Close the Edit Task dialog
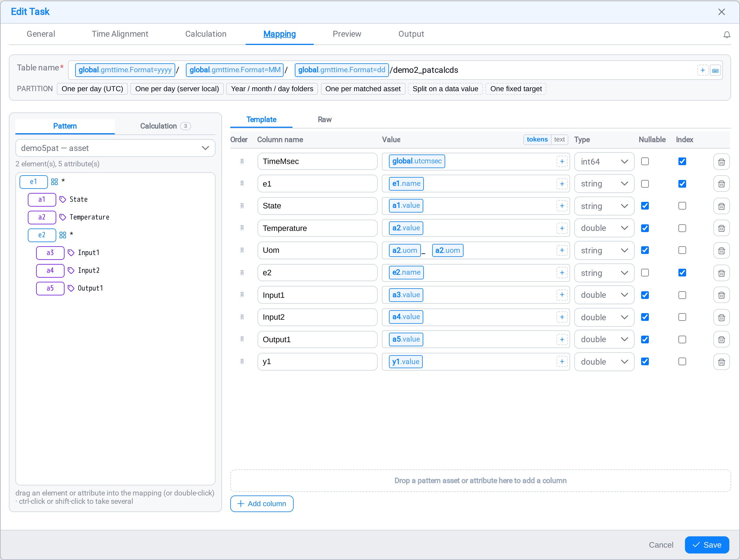This screenshot has width=740, height=560. point(722,12)
